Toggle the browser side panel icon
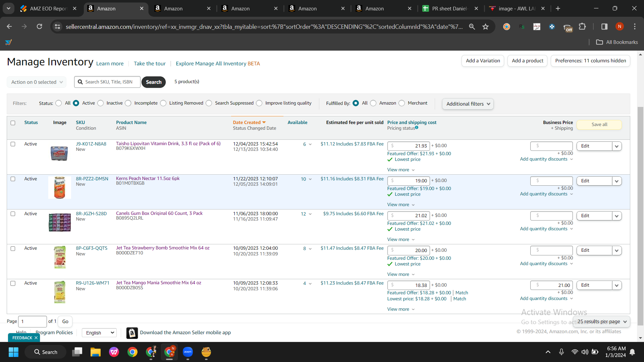The width and height of the screenshot is (644, 362). pyautogui.click(x=604, y=26)
